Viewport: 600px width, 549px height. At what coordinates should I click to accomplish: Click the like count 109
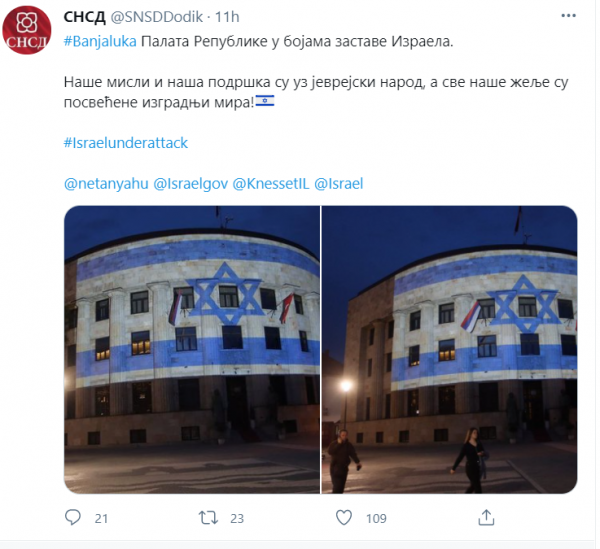point(376,518)
